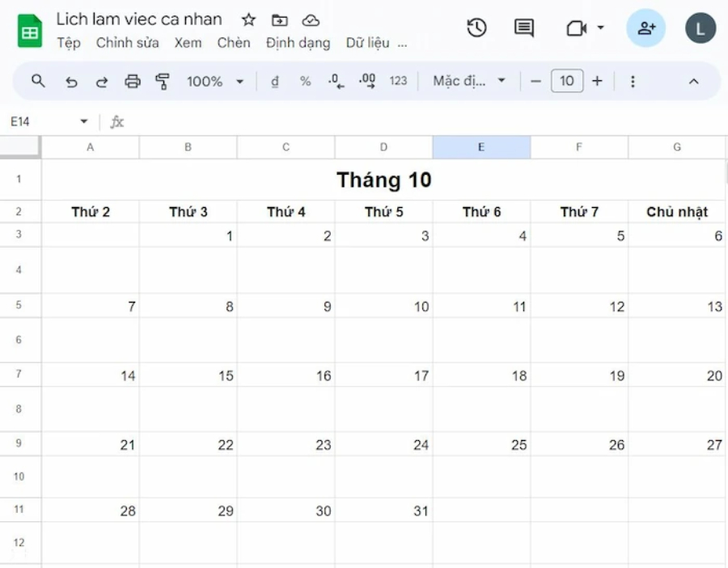Share document with add-person button
The height and width of the screenshot is (568, 728).
point(645,28)
